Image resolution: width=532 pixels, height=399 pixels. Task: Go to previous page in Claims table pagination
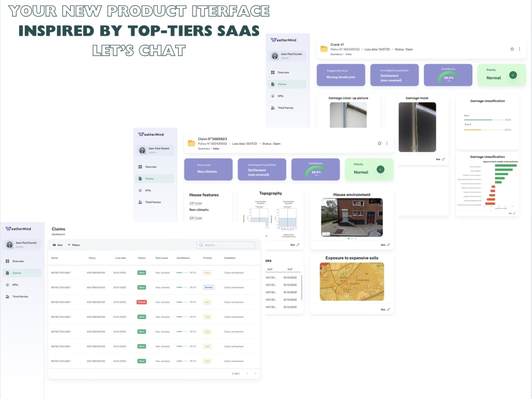click(x=247, y=373)
